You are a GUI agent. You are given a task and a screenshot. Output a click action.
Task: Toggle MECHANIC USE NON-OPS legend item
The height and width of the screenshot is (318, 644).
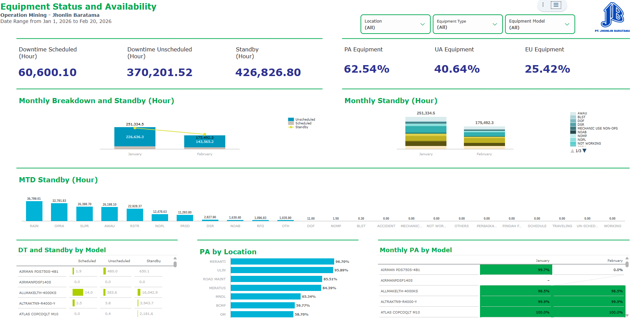pyautogui.click(x=594, y=129)
